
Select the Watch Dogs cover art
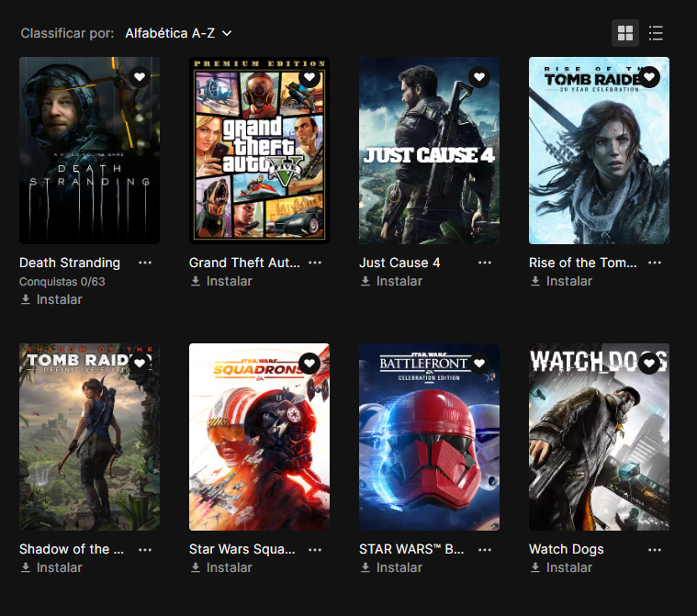pos(599,437)
